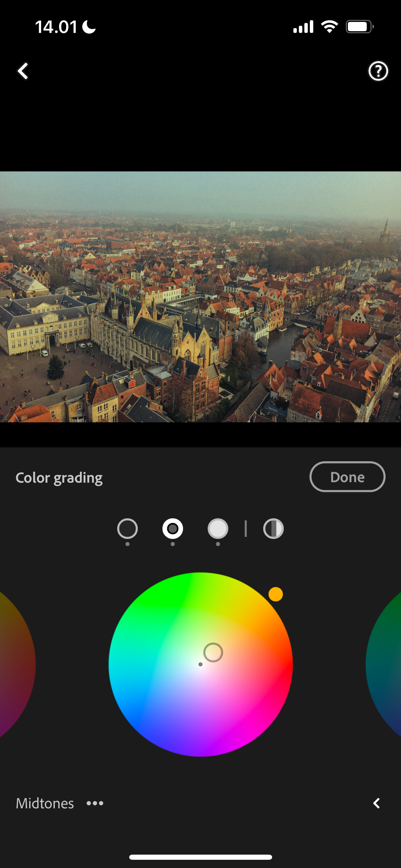The height and width of the screenshot is (868, 401).
Task: Select the Highlights wheel tab
Action: pyautogui.click(x=218, y=529)
